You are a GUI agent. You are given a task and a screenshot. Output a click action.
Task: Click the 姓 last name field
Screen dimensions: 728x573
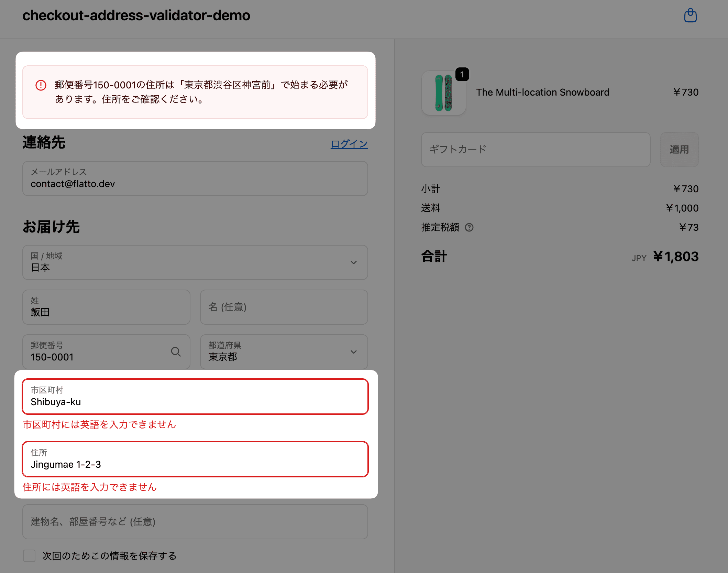(x=106, y=307)
